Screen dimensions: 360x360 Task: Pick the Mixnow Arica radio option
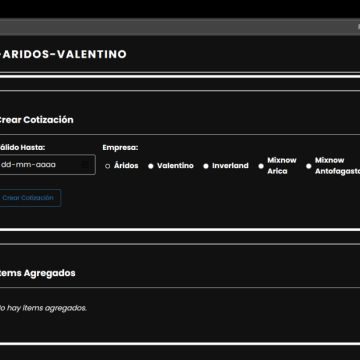(261, 166)
